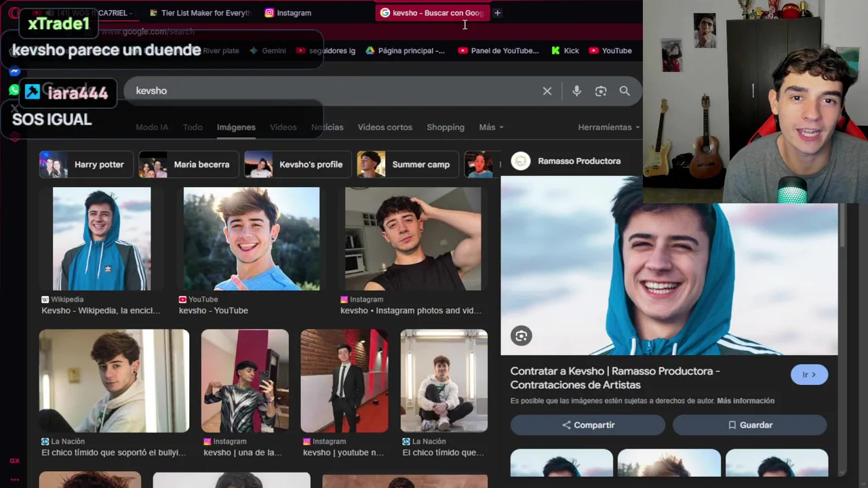Select the Harry potter filter chip
This screenshot has height=488, width=868.
tap(85, 165)
